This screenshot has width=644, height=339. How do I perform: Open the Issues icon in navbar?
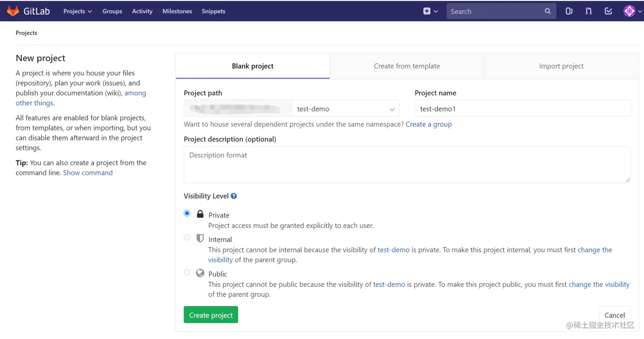tap(569, 11)
